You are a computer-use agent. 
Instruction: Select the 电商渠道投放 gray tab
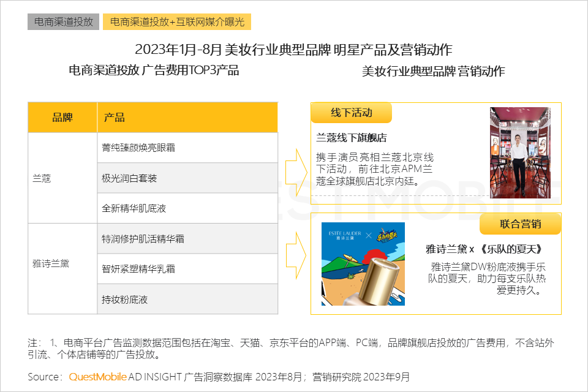tap(63, 21)
